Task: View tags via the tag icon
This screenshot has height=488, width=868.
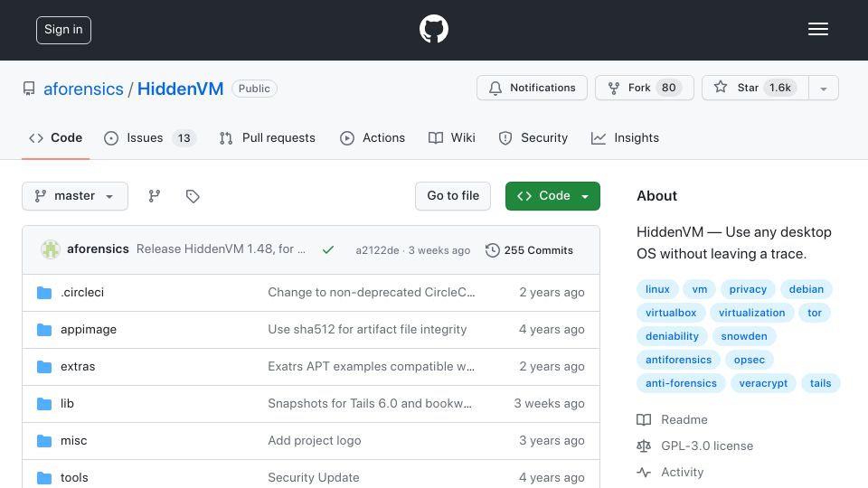Action: tap(193, 196)
